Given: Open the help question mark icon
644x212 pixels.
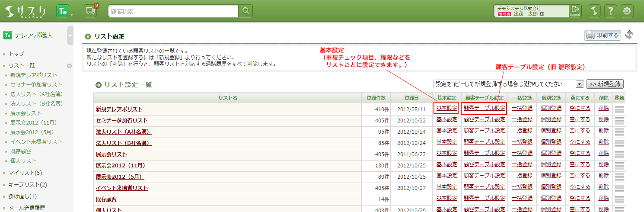Looking at the screenshot, I should tap(610, 11).
